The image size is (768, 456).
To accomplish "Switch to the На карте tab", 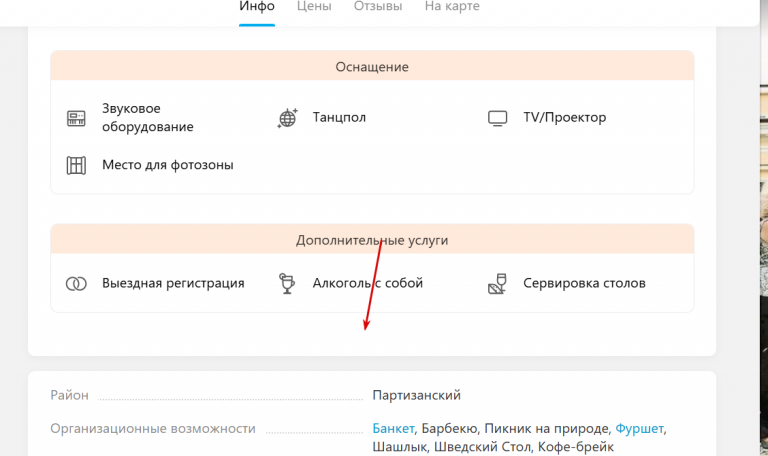I will (x=452, y=6).
